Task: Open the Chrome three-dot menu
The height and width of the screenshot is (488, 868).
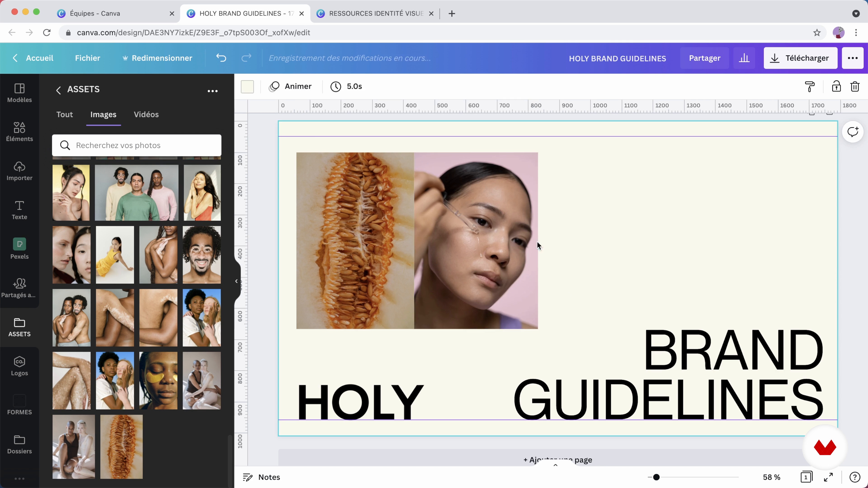Action: pyautogui.click(x=856, y=33)
